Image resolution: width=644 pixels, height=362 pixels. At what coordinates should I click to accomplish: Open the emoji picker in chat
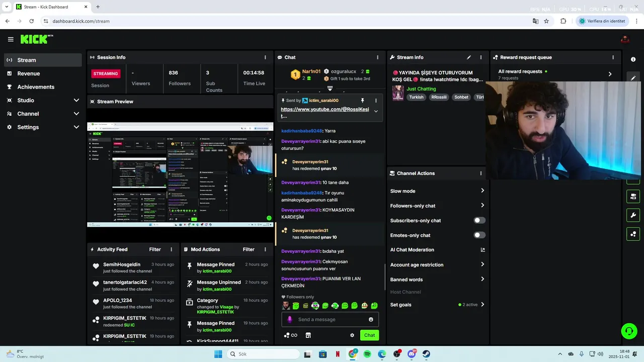click(371, 319)
